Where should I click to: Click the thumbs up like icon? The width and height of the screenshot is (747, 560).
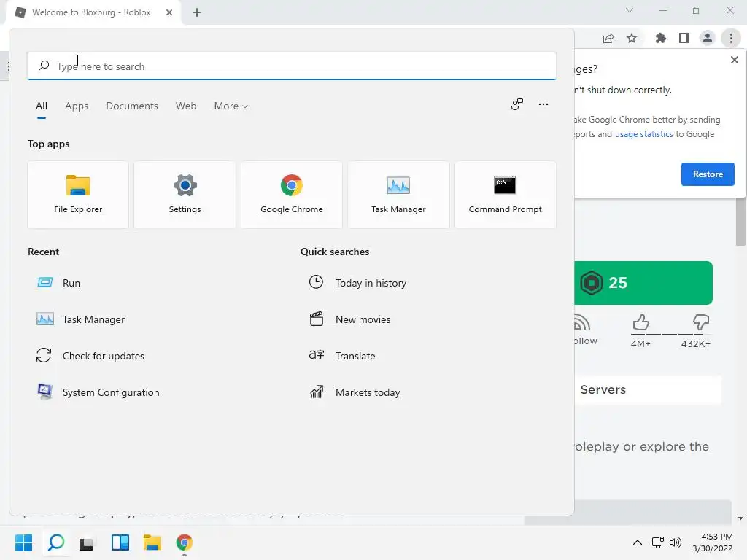pos(640,323)
